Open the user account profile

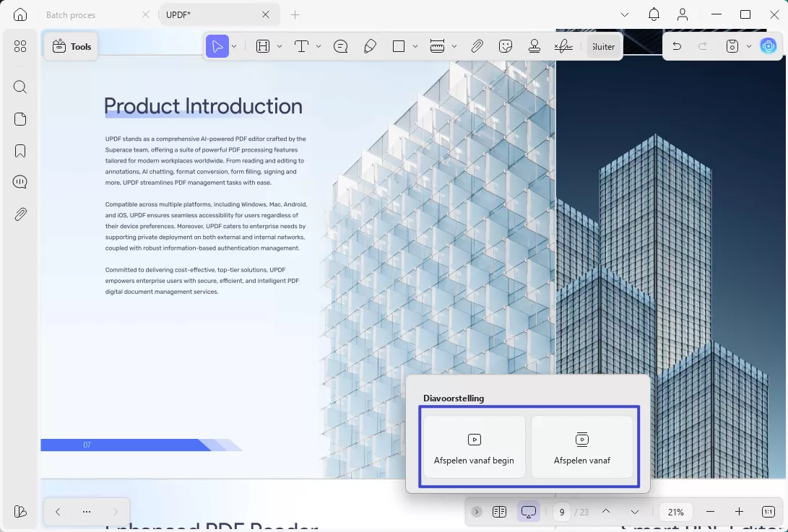pyautogui.click(x=683, y=14)
